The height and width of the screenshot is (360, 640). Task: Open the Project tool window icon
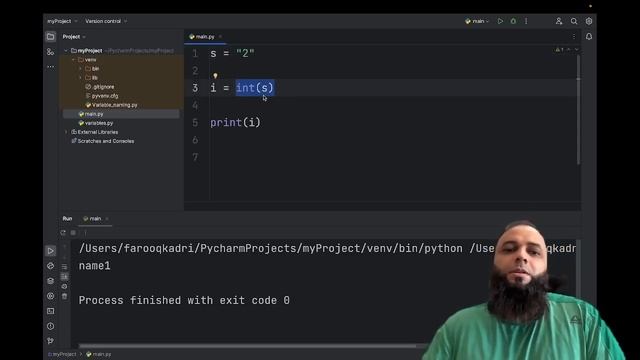click(x=50, y=37)
